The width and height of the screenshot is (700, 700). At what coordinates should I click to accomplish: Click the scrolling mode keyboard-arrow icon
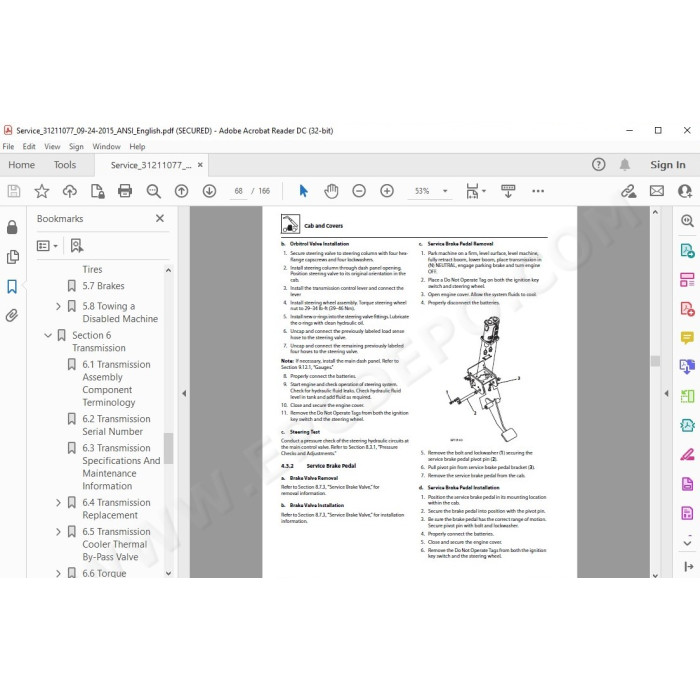508,191
